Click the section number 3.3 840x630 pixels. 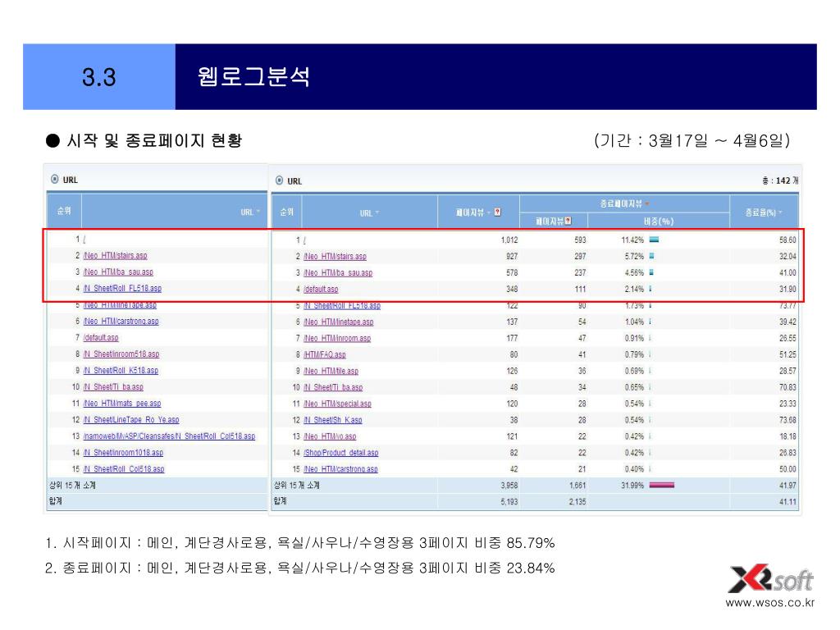[99, 76]
